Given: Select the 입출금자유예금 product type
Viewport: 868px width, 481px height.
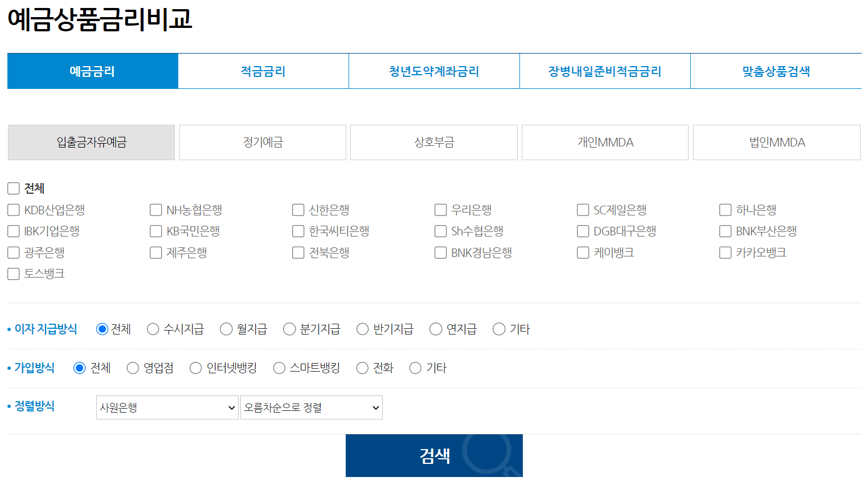Looking at the screenshot, I should tap(91, 142).
